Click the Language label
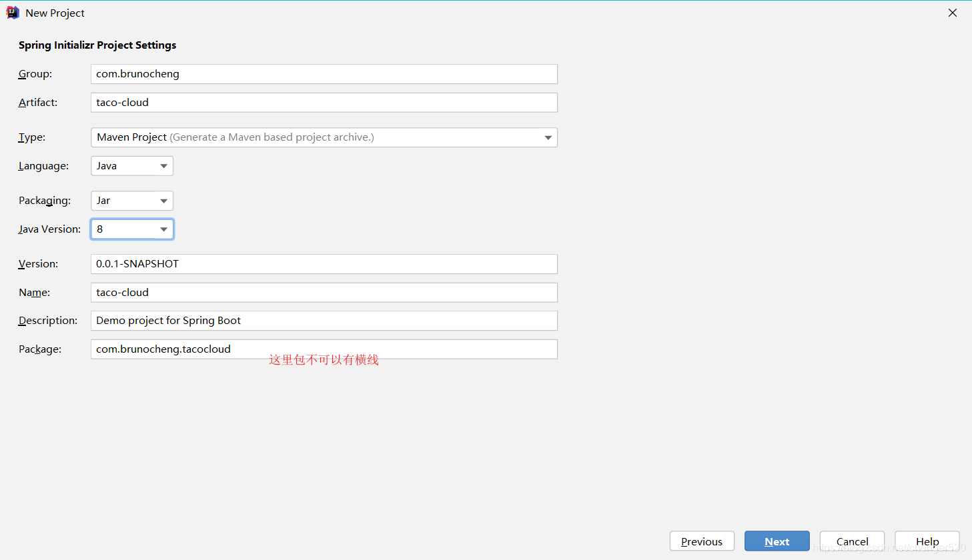Image resolution: width=972 pixels, height=560 pixels. point(43,166)
